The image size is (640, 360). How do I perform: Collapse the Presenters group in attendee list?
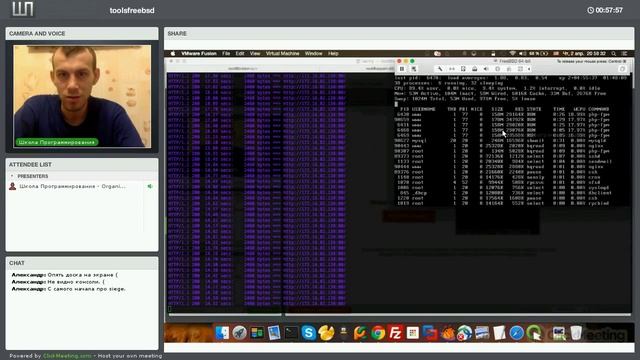(x=12, y=176)
